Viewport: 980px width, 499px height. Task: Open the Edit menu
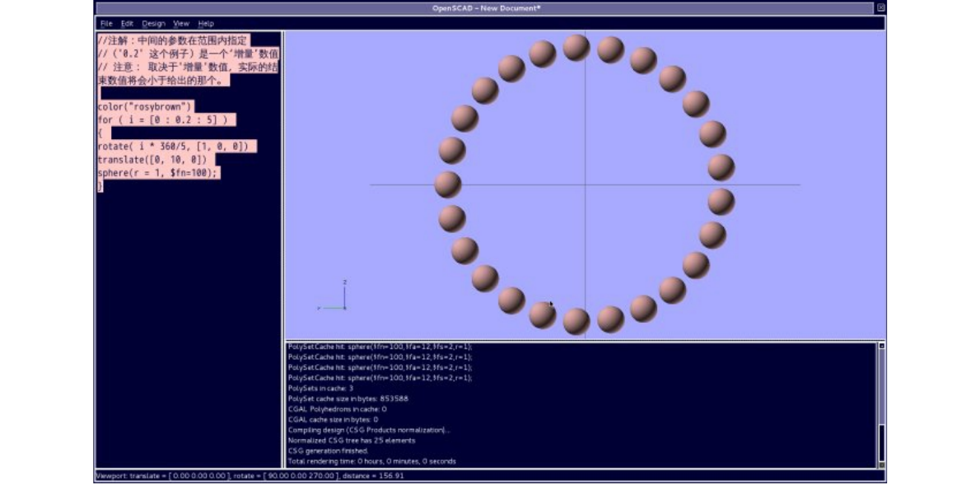(127, 24)
